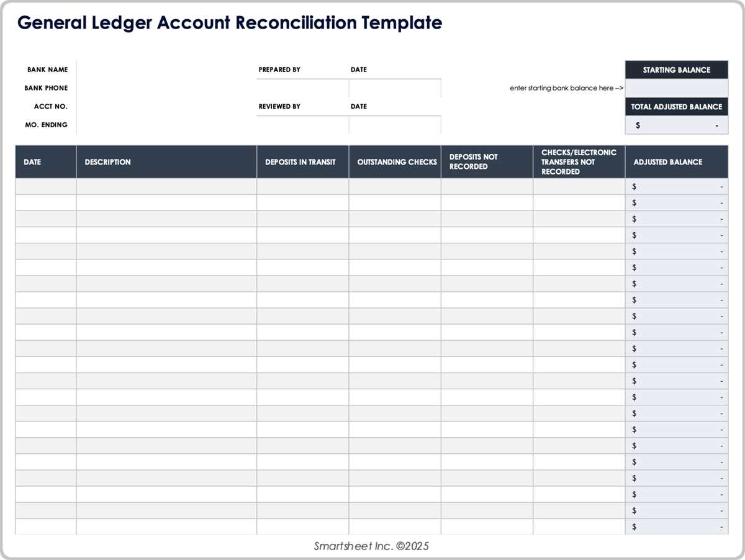Select the DATE column header in table

tap(46, 162)
